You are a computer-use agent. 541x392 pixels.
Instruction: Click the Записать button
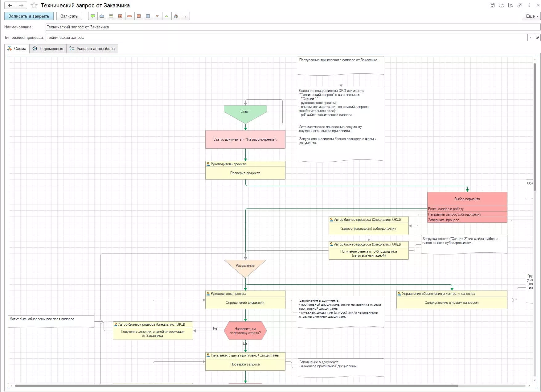tap(69, 16)
